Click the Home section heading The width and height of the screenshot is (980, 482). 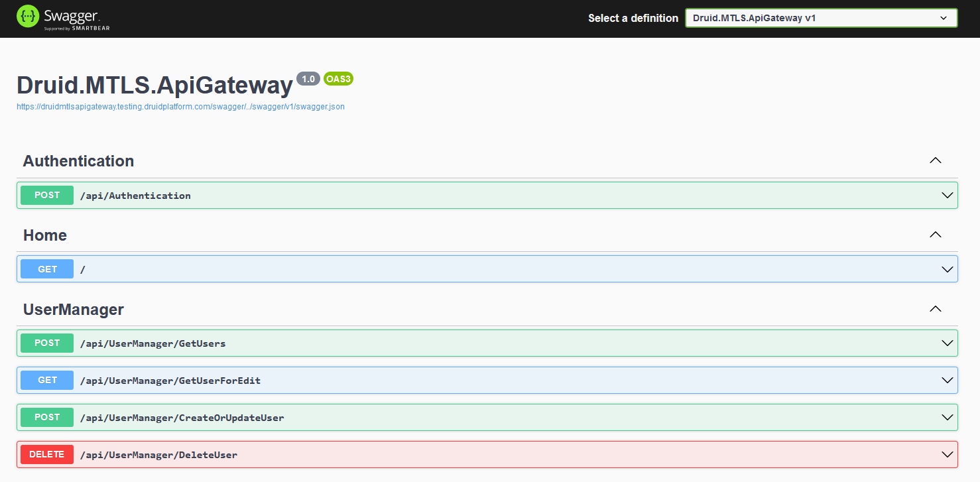tap(45, 235)
